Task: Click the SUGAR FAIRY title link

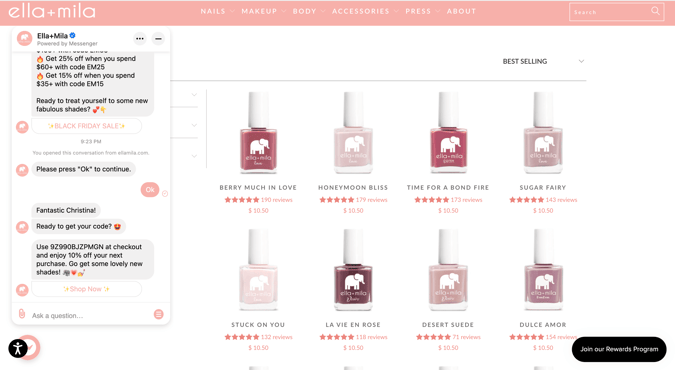Action: [543, 187]
